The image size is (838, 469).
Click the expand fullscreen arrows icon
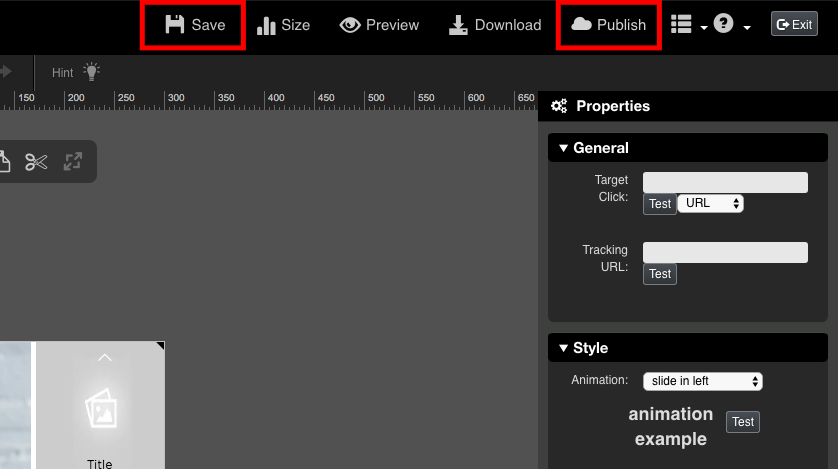73,162
